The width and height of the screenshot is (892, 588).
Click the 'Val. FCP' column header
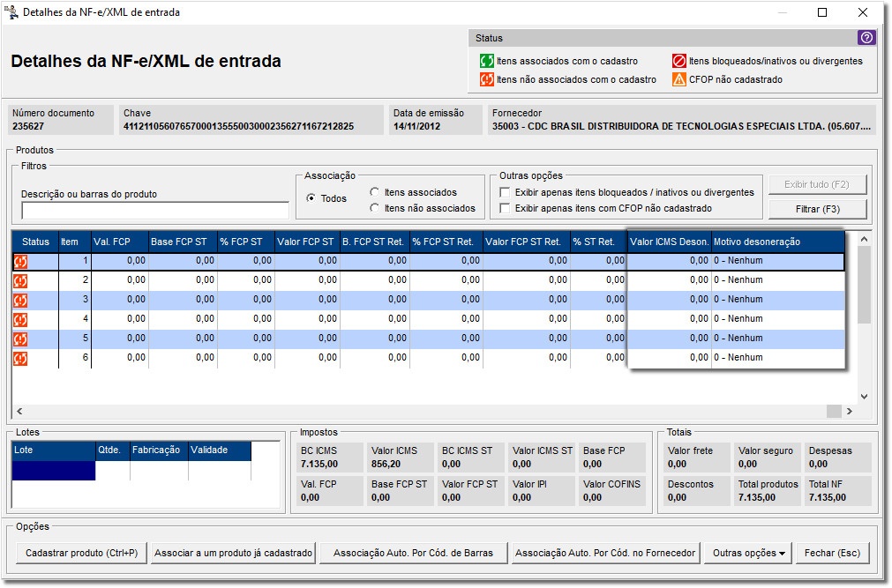pyautogui.click(x=119, y=242)
